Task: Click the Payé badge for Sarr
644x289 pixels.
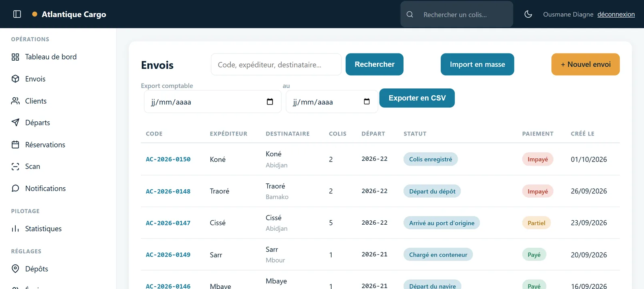Action: (534, 255)
